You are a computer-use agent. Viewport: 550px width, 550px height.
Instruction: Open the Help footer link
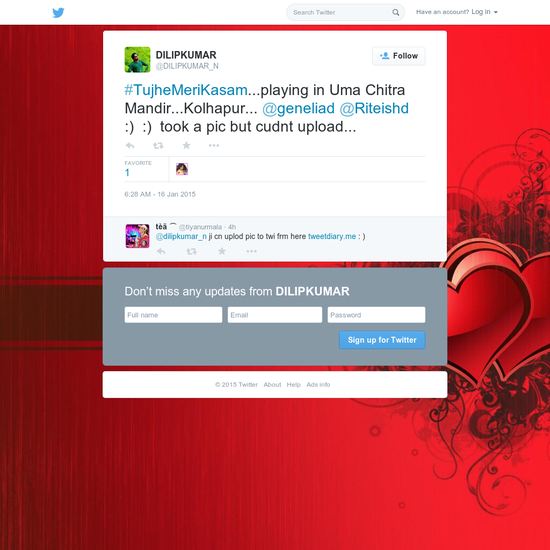coord(294,385)
